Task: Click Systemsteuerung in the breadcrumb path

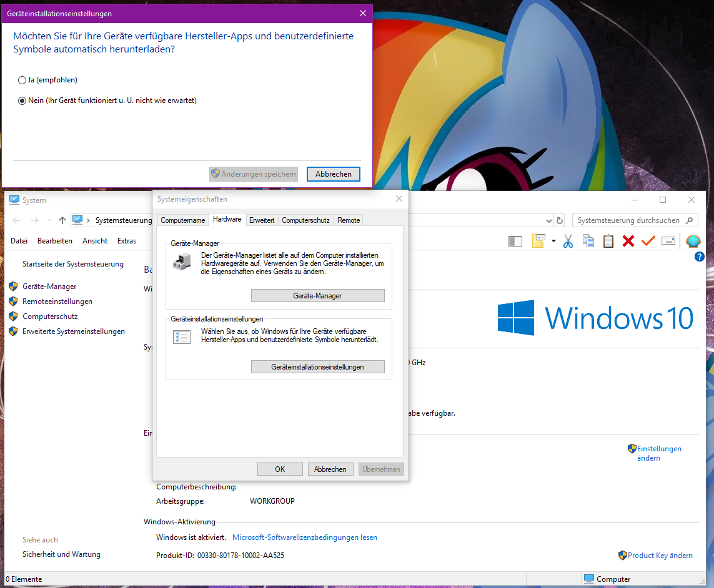Action: [124, 220]
